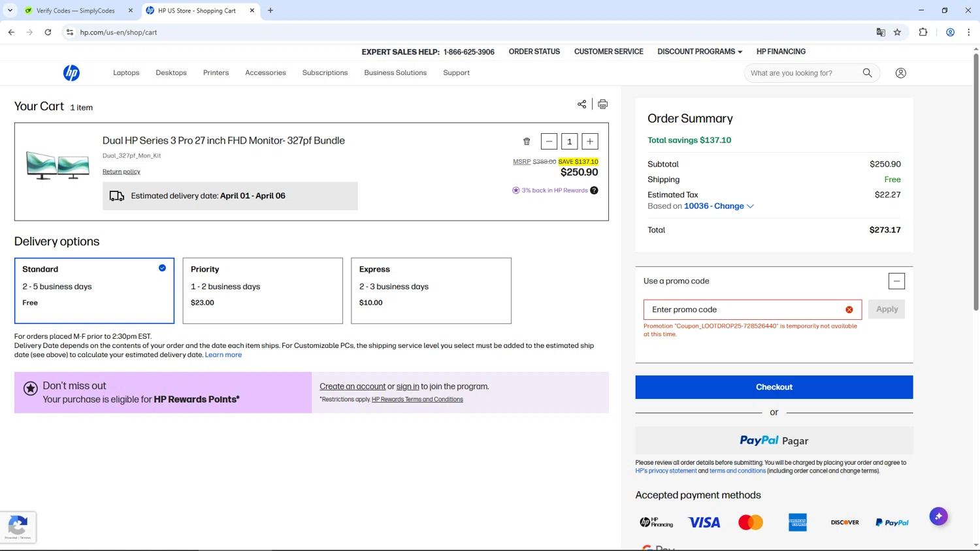
Task: Click the PayPal logo in payment methods
Action: pos(892,522)
